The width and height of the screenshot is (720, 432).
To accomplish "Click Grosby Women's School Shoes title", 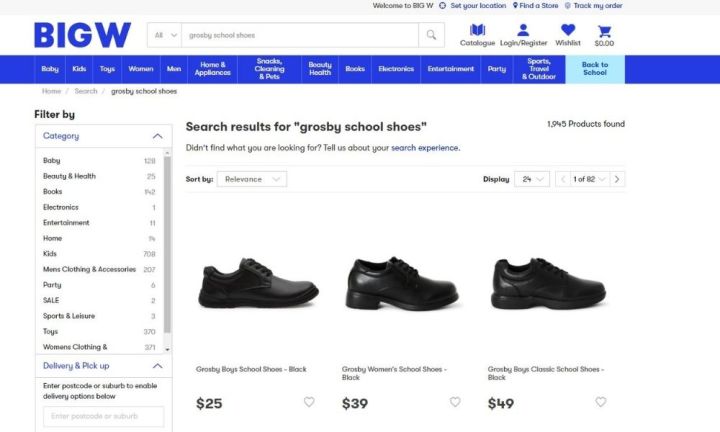I will 394,373.
